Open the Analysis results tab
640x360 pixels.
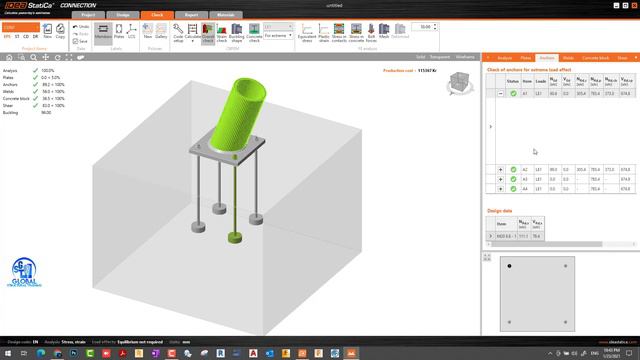504,58
